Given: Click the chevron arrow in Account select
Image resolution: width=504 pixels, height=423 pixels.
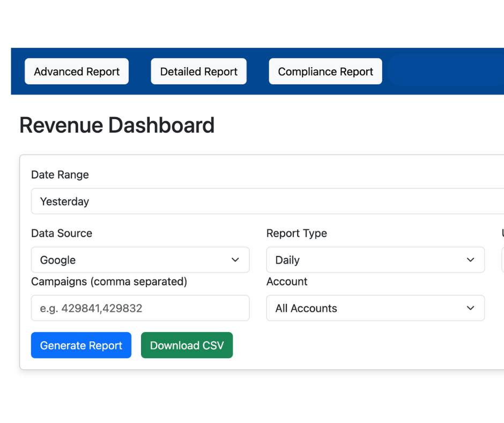Looking at the screenshot, I should [x=470, y=308].
